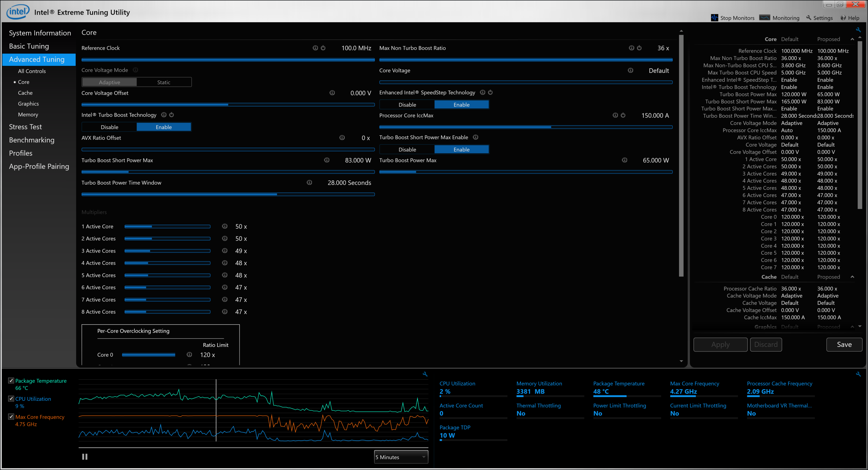The image size is (868, 470).
Task: Click the Processor Core IccMax slider
Action: pos(526,127)
